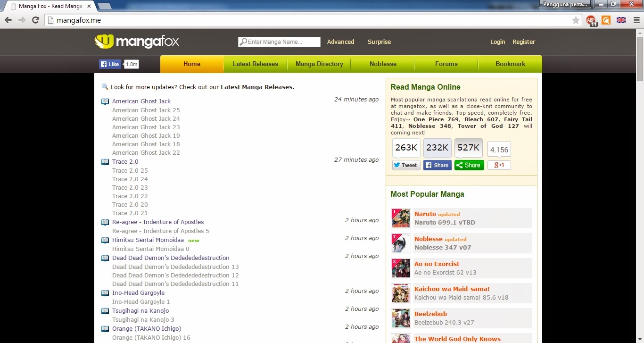The height and width of the screenshot is (343, 644).
Task: Open Tsugihagi na Kanojo 3 chapter
Action: 143,320
